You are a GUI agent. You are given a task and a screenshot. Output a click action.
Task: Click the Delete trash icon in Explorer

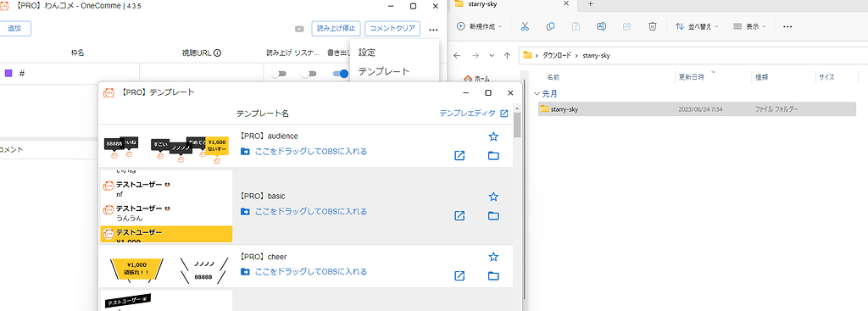point(653,26)
